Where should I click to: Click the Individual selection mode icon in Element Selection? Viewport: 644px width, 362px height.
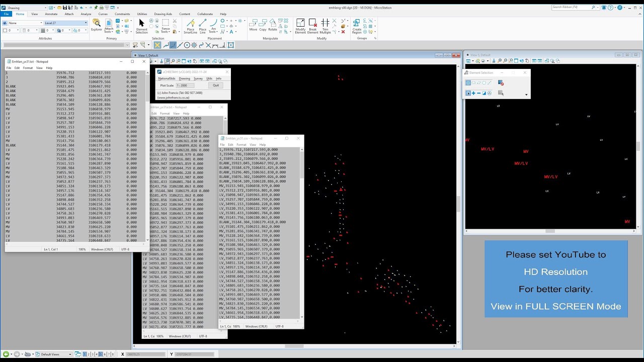coord(468,83)
